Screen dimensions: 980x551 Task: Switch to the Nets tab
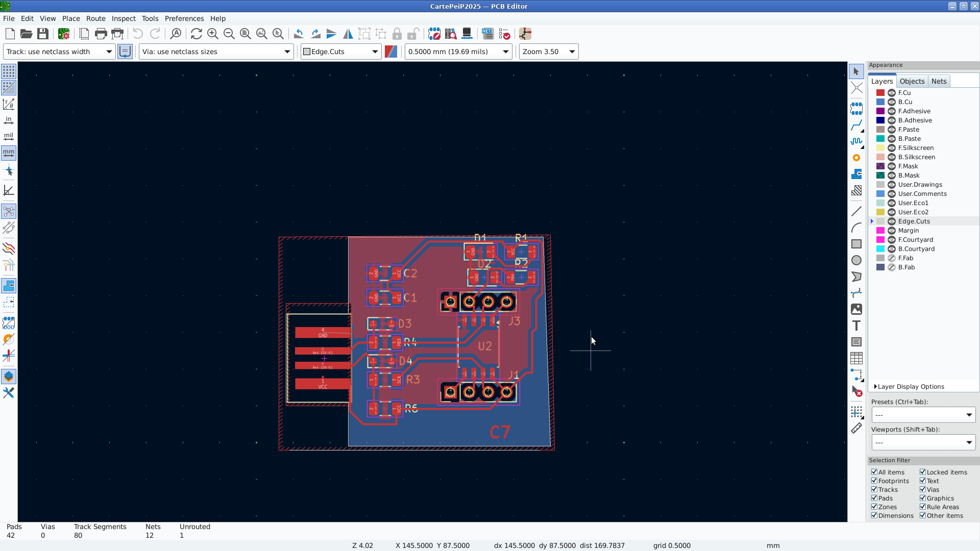pyautogui.click(x=939, y=81)
